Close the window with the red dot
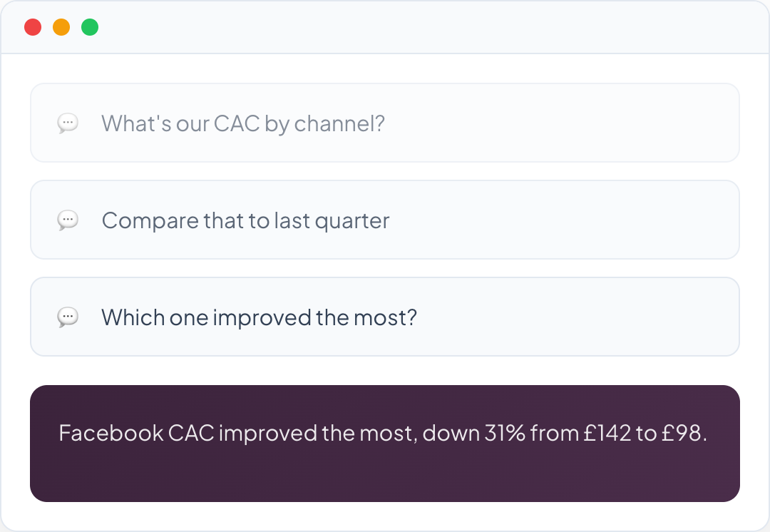The height and width of the screenshot is (532, 770). pyautogui.click(x=33, y=28)
